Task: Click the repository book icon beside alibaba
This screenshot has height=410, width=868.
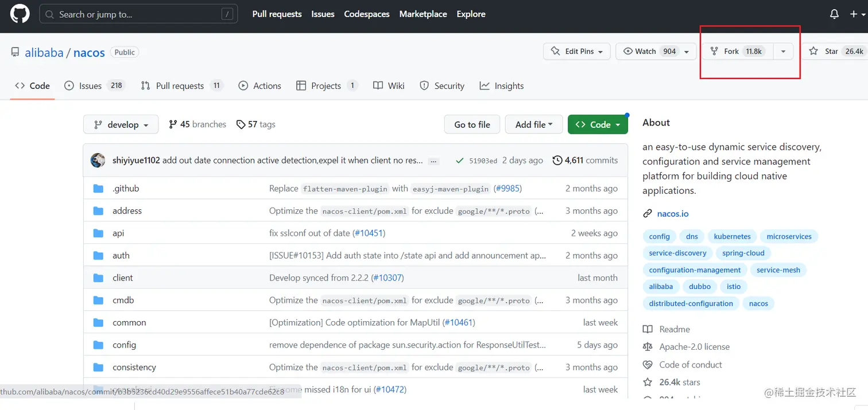Action: coord(15,52)
